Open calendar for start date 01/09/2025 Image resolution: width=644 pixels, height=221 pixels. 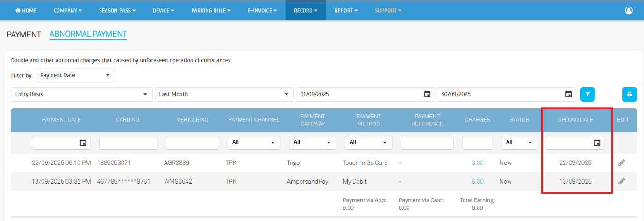click(x=427, y=94)
